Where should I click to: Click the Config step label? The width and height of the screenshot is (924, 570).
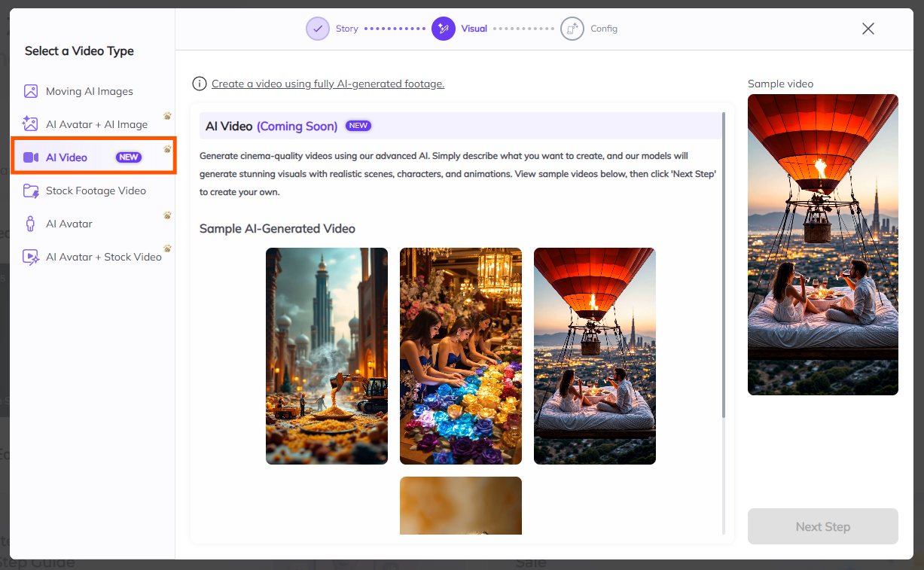[x=604, y=29]
